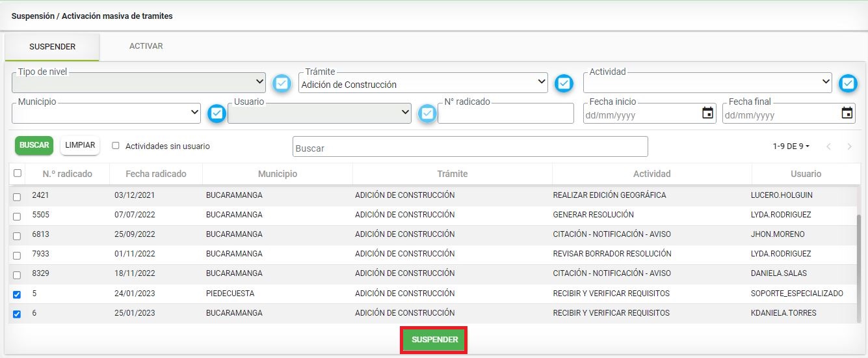Click the LIMPIAR button
The height and width of the screenshot is (358, 868).
80,145
